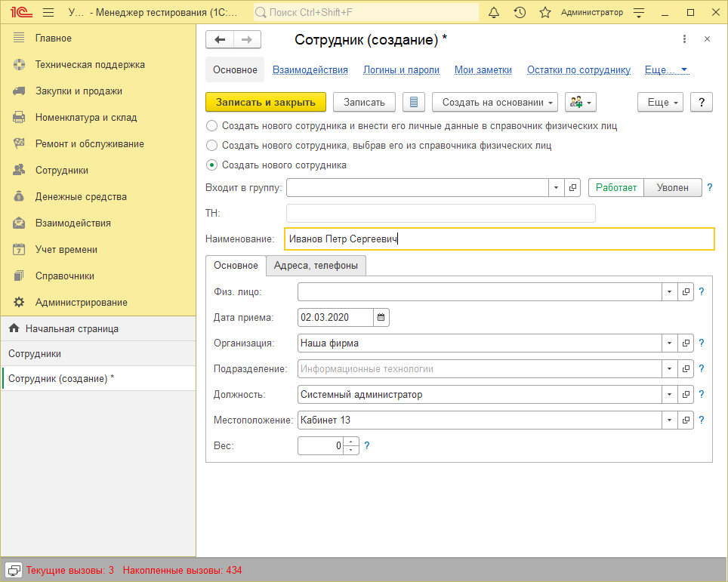Open Сотрудники section in the sidebar
The height and width of the screenshot is (582, 728).
tap(62, 171)
